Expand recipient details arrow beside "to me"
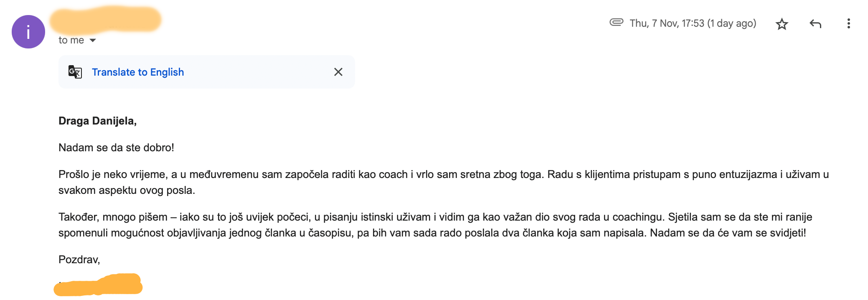This screenshot has width=868, height=300. tap(93, 41)
